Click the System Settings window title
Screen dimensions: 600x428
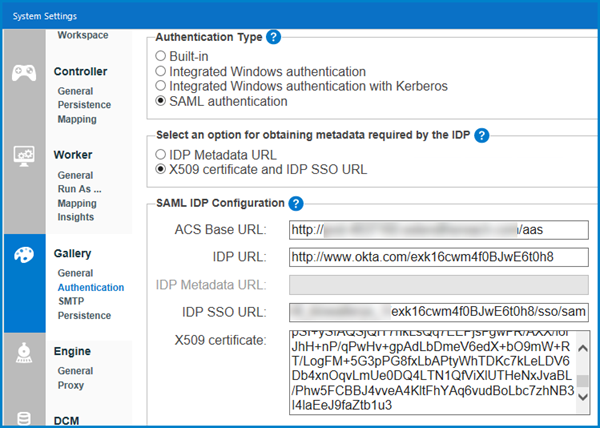pyautogui.click(x=44, y=16)
